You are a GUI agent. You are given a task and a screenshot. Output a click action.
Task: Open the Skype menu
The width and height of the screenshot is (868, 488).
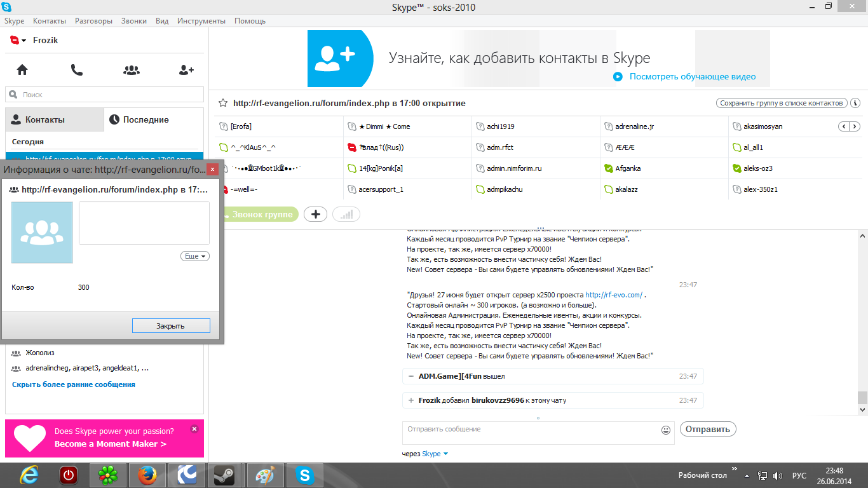point(15,21)
